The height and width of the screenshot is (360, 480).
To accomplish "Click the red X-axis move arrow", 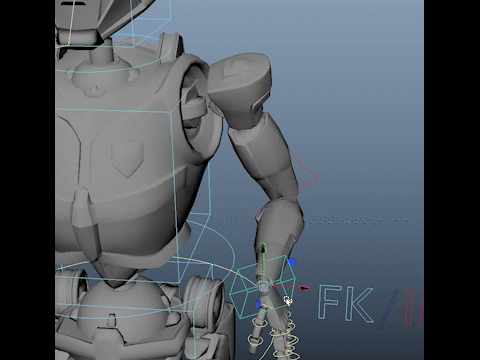I will coord(304,288).
